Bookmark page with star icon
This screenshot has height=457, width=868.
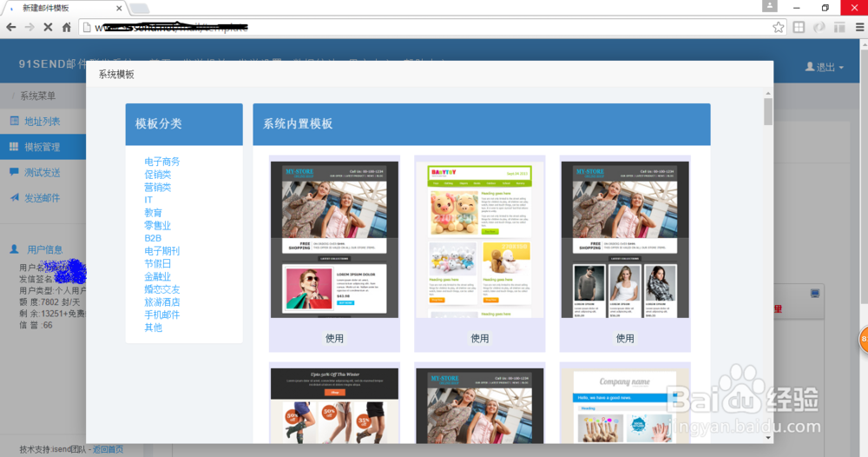[x=779, y=27]
